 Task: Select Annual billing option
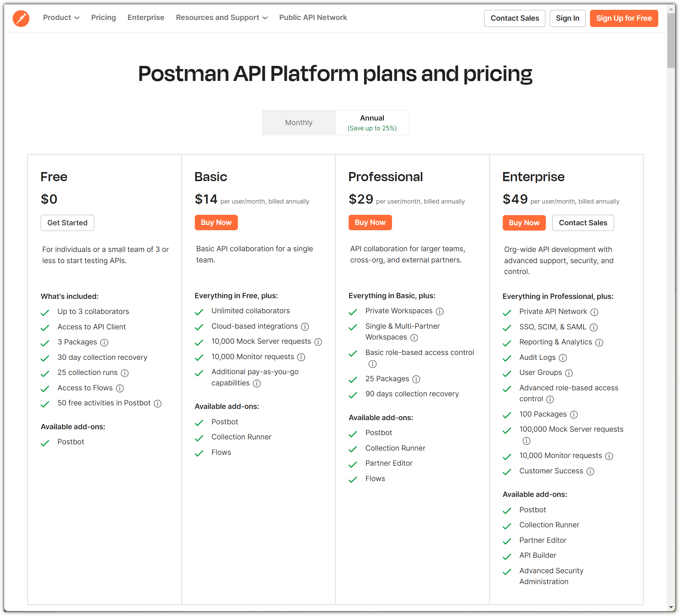(x=372, y=123)
